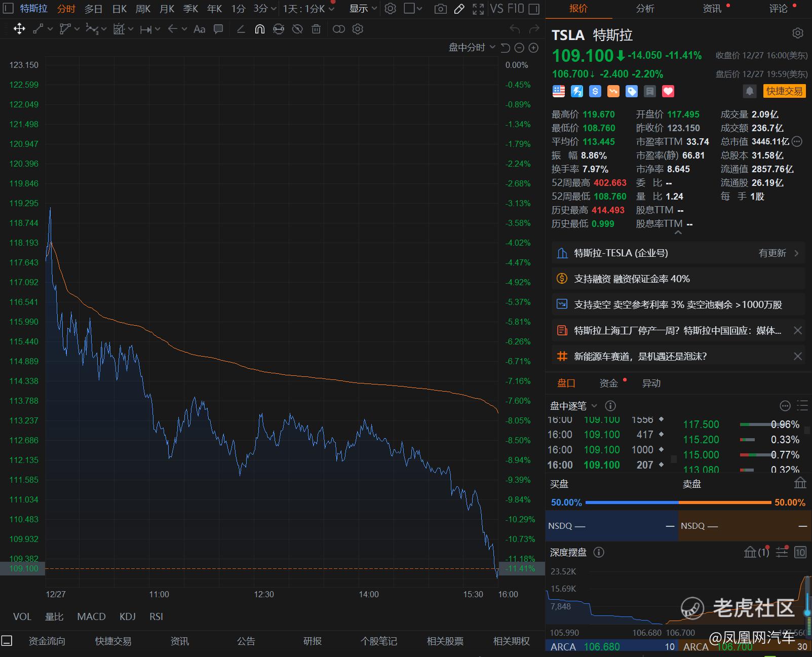The height and width of the screenshot is (657, 812).
Task: Adjust the depth chart vertical slider
Action: pos(807,612)
